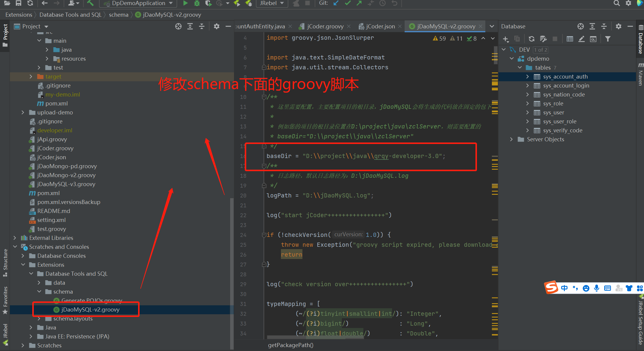
Task: Click the Git update project arrow
Action: (x=336, y=3)
